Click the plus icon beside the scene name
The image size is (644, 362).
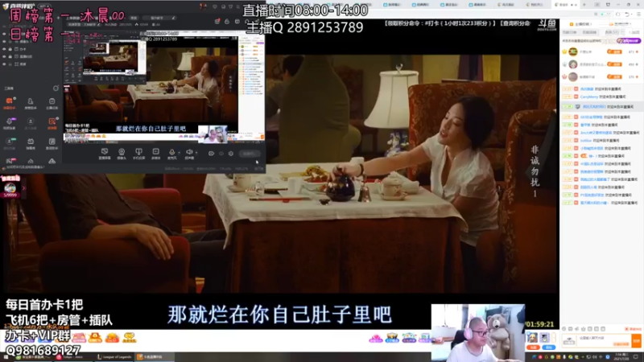(x=59, y=18)
